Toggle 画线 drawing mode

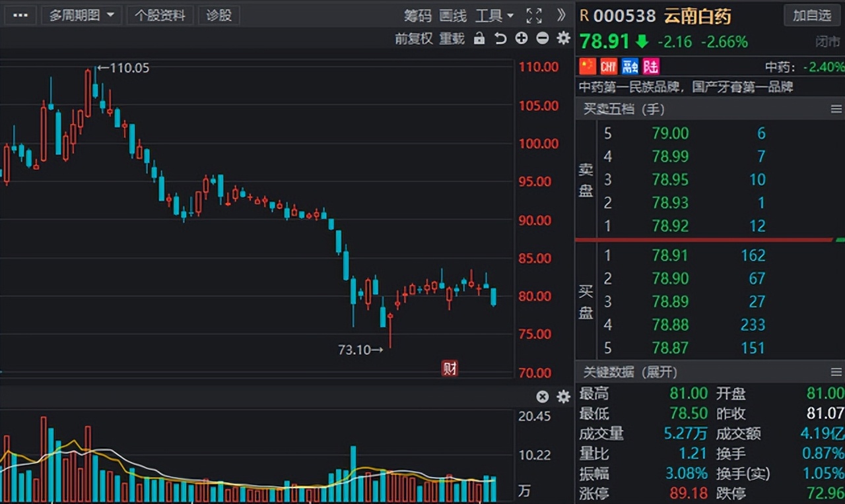click(x=453, y=15)
